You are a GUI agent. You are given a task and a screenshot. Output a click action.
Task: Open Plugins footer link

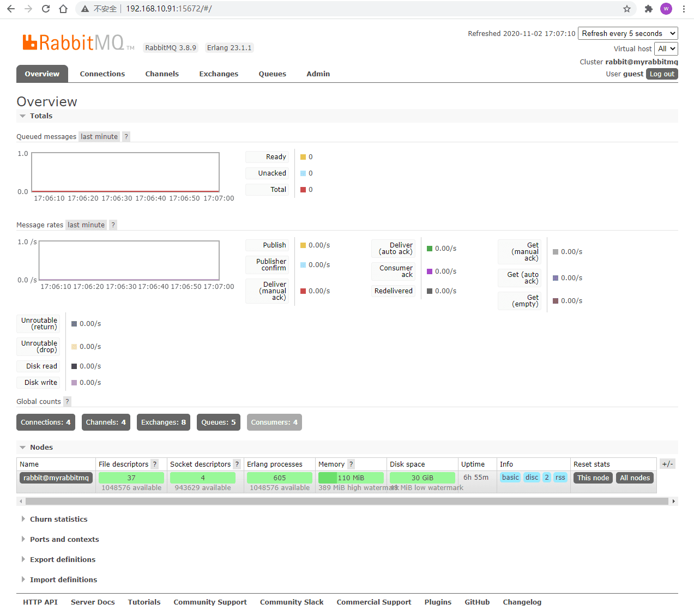[438, 602]
